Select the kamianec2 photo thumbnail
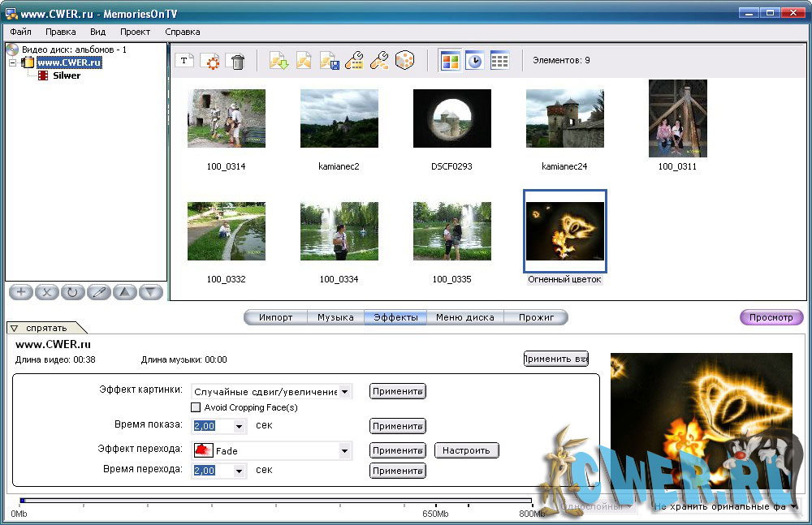The height and width of the screenshot is (525, 812). click(x=339, y=118)
